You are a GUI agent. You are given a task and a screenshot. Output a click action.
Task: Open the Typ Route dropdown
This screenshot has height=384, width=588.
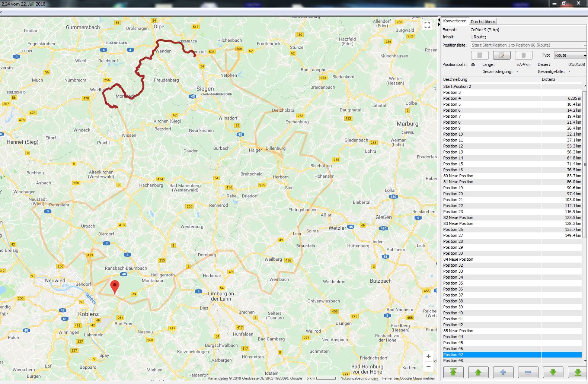click(570, 55)
